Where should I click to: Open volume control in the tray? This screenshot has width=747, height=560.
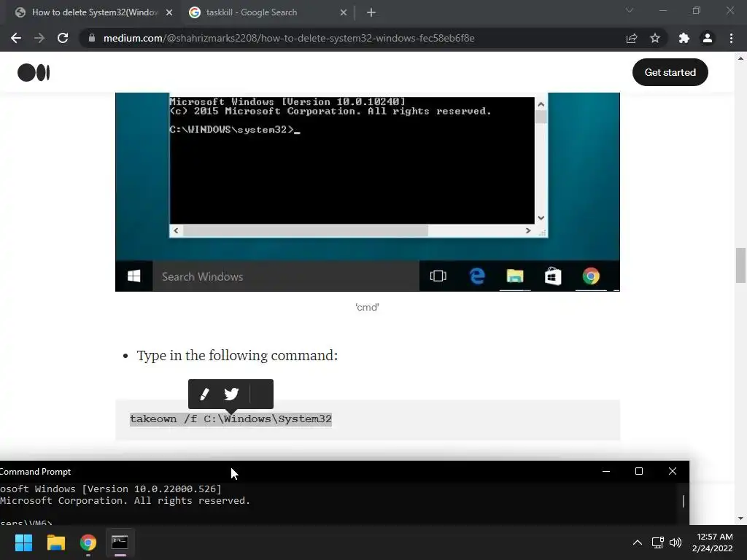tap(676, 542)
